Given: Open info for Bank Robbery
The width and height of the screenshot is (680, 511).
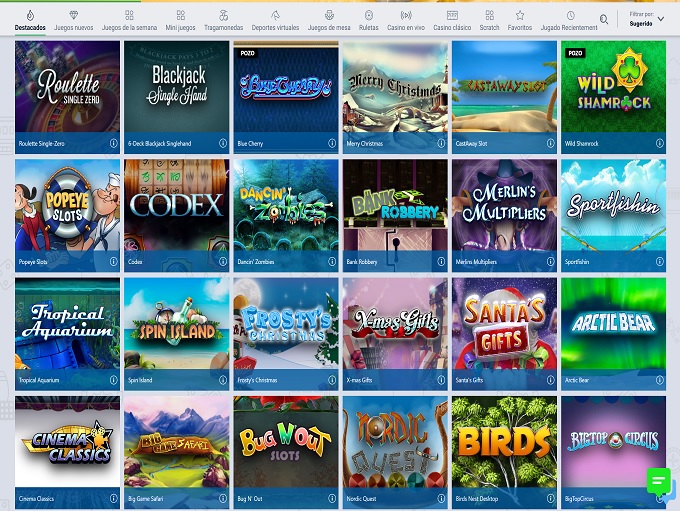Looking at the screenshot, I should 441,262.
